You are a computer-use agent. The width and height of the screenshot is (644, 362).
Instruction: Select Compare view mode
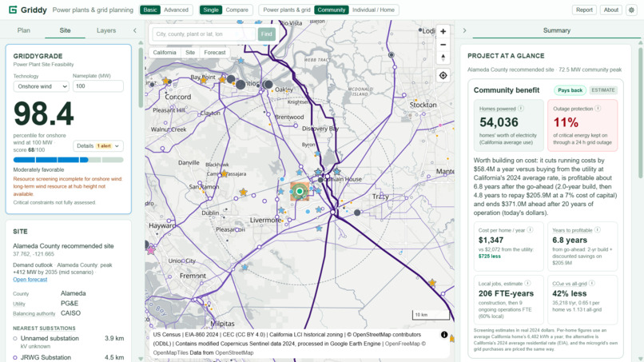tap(237, 10)
